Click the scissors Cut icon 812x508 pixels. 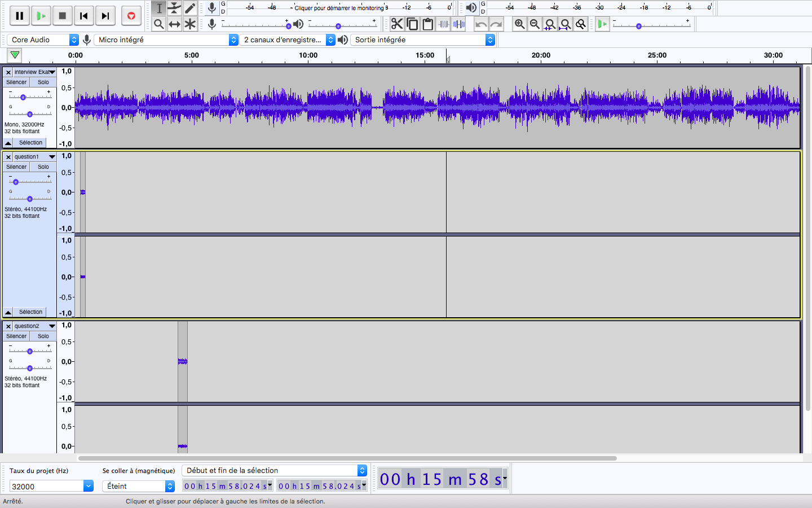click(x=397, y=24)
